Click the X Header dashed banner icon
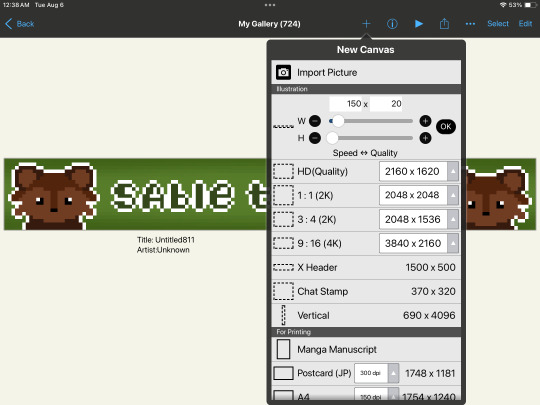 point(283,267)
